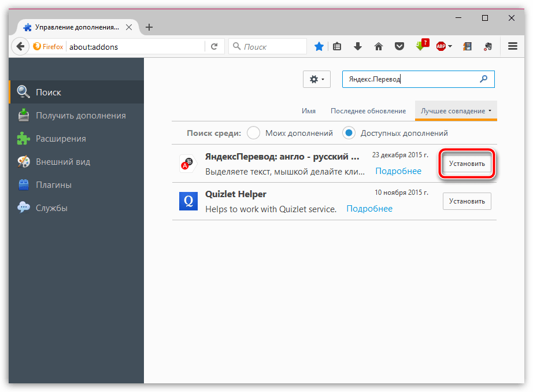The image size is (533, 392).
Task: Open Подробнее link for Quizlet Helper
Action: click(369, 209)
